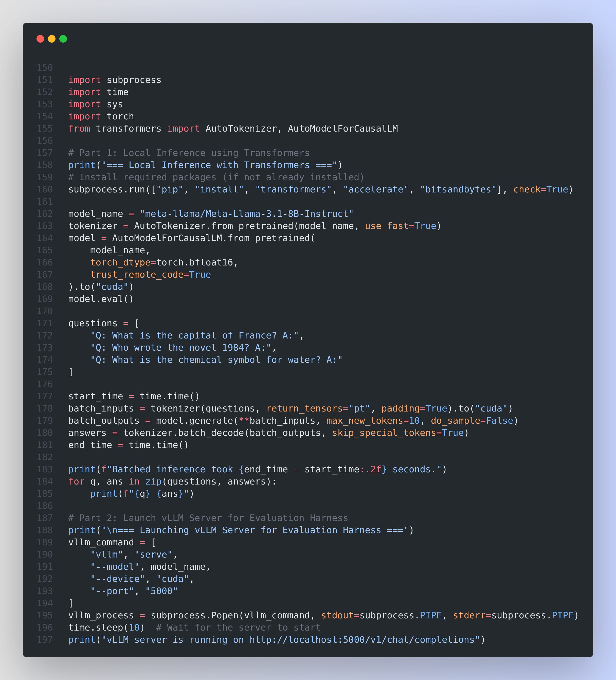Click the model.eval() call

101,299
